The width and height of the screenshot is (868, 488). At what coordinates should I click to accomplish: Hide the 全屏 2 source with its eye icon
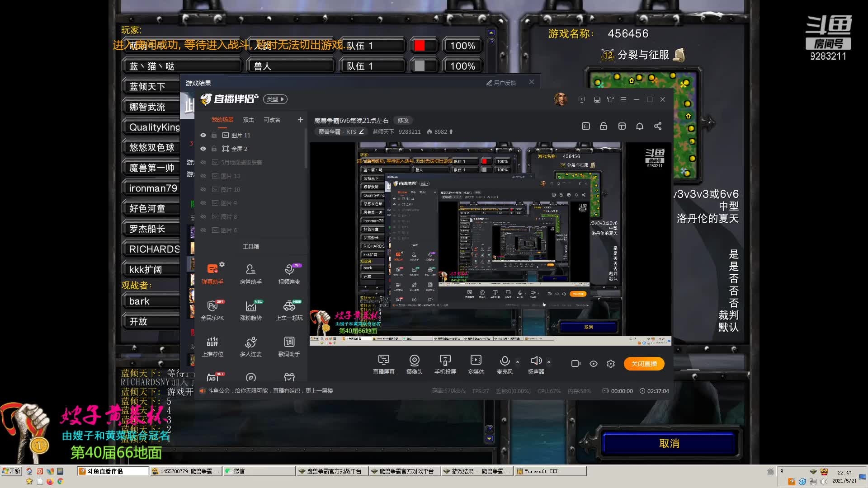tap(203, 149)
